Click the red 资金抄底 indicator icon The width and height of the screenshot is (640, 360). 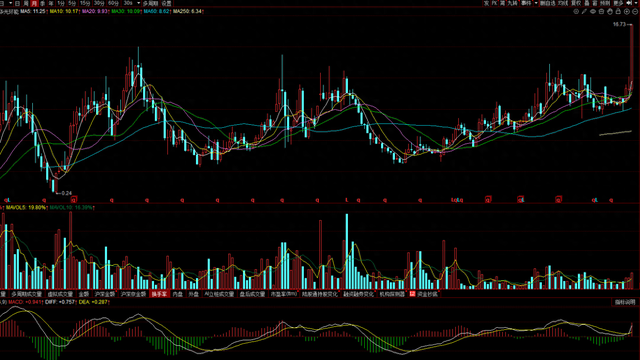coord(412,293)
